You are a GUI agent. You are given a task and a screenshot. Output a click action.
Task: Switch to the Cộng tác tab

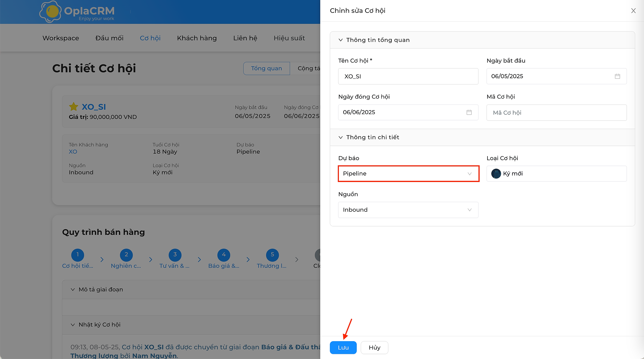[x=305, y=68]
